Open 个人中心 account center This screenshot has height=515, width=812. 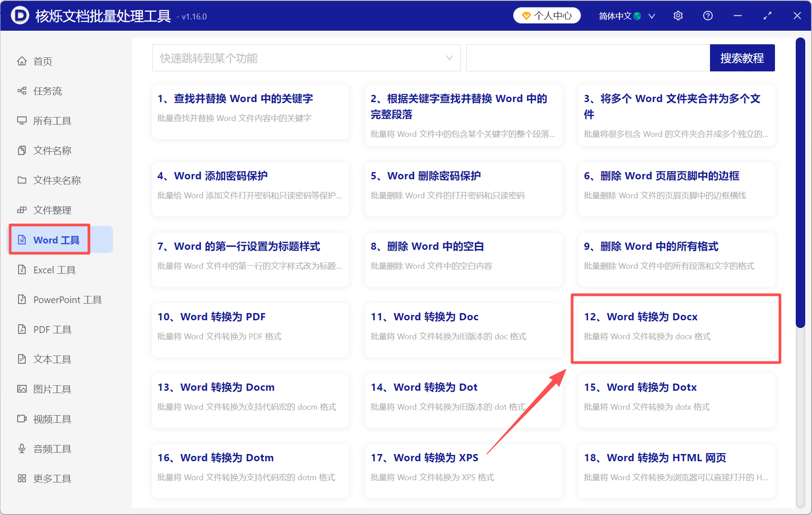(x=547, y=15)
